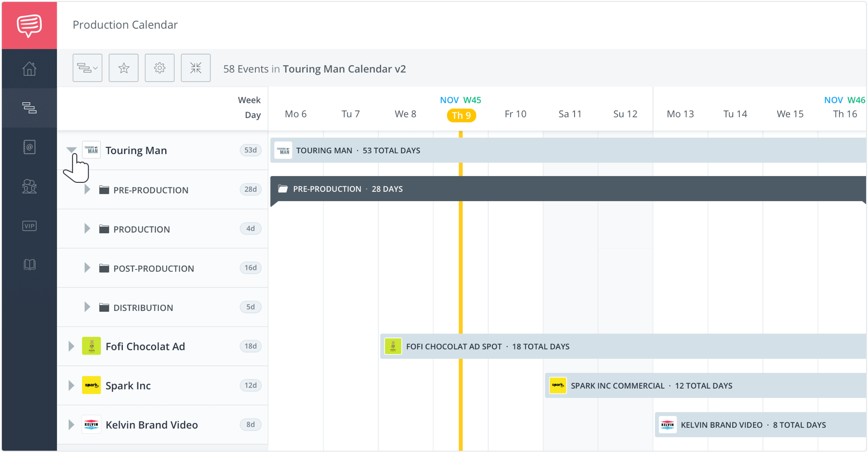Image resolution: width=868 pixels, height=453 pixels.
Task: Open the timeline view dropdown button
Action: coord(87,68)
